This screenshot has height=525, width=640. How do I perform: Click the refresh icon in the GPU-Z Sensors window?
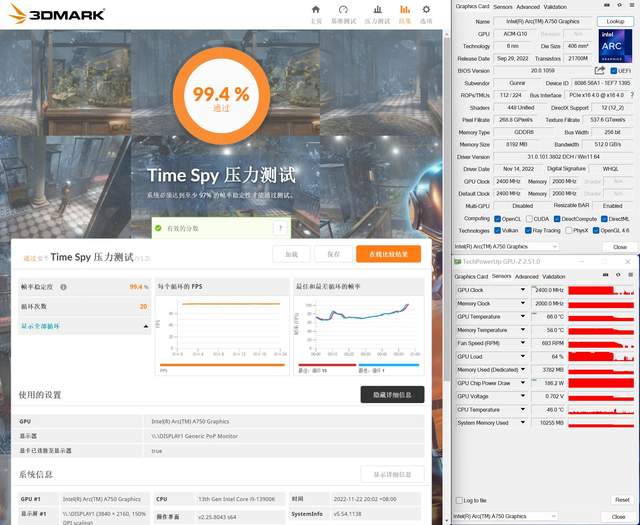pos(618,275)
